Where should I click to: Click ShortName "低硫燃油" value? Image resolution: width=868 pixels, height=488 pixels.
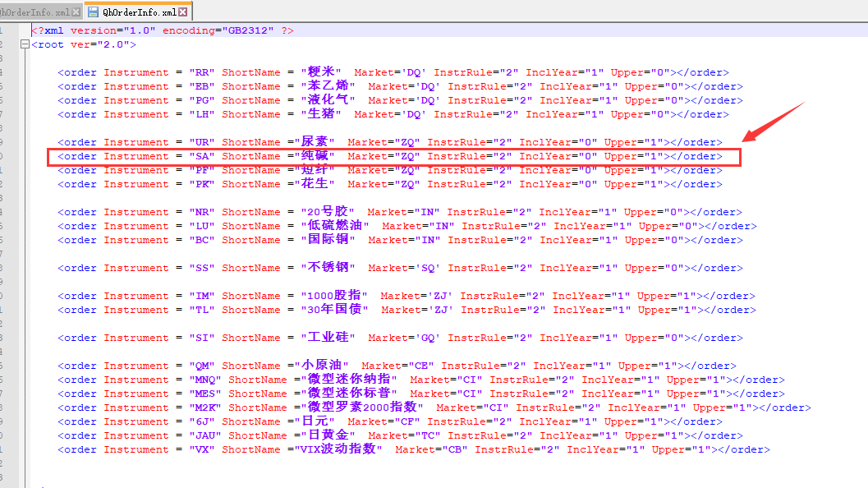(x=335, y=225)
